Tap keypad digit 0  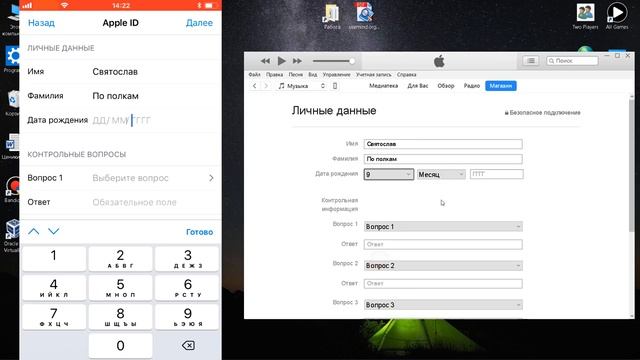[x=120, y=346]
